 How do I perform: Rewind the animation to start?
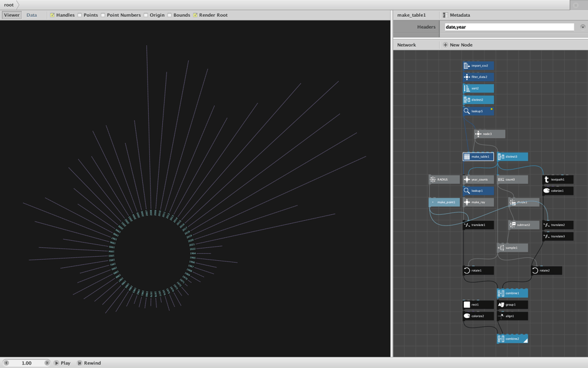(x=89, y=363)
